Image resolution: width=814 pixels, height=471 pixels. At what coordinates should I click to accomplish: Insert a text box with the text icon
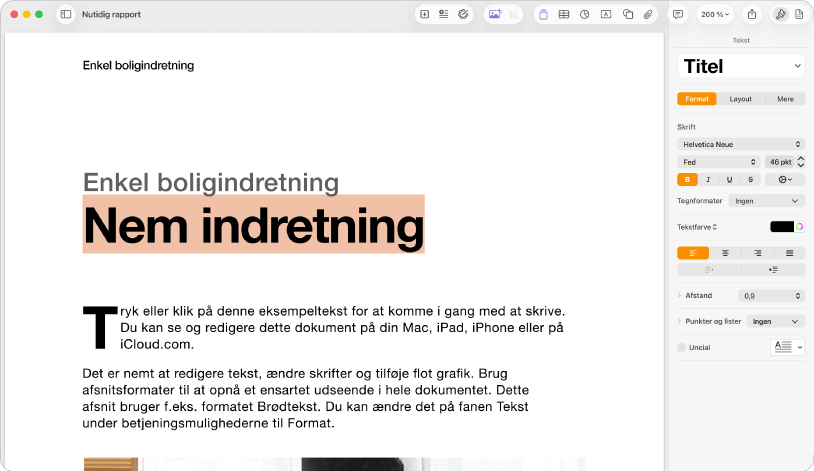pyautogui.click(x=606, y=15)
